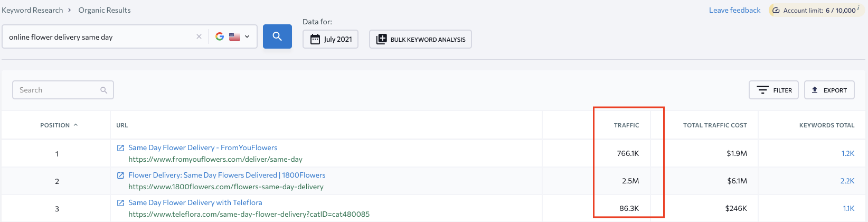Clear the keyword query with the X icon
The height and width of the screenshot is (222, 868).
click(199, 36)
